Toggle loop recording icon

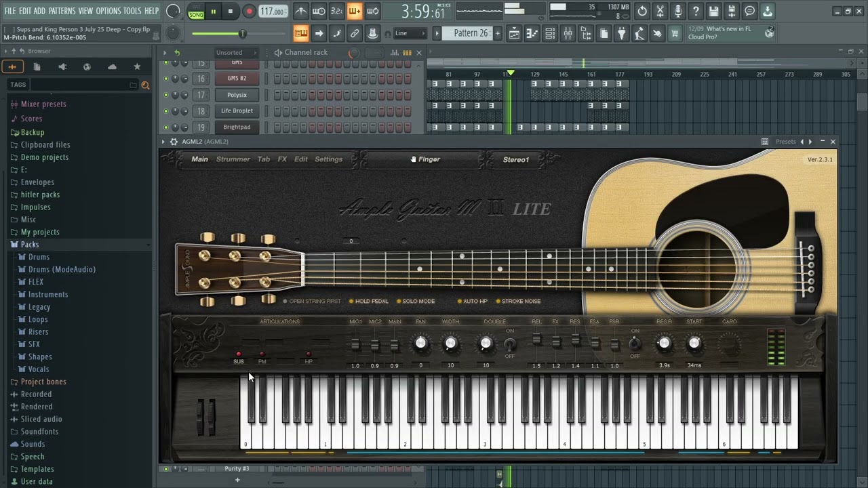point(372,12)
